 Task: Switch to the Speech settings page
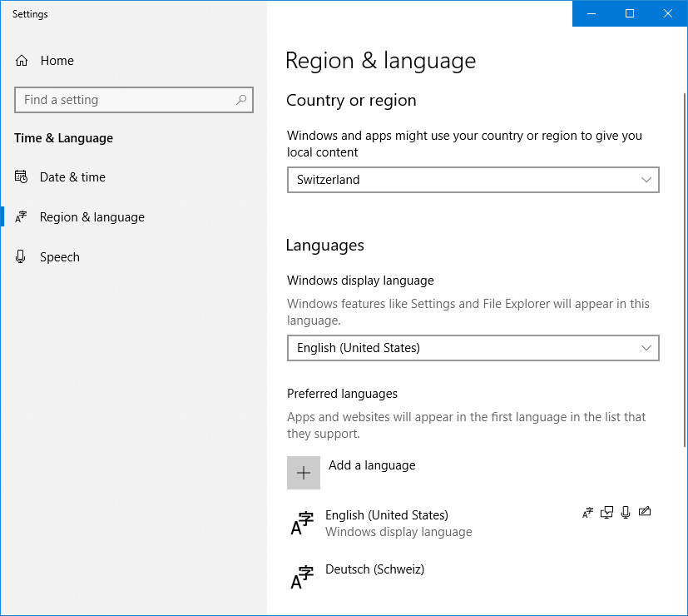60,257
